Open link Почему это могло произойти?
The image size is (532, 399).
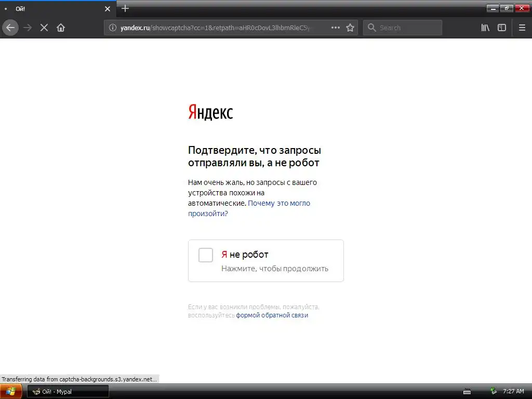pos(249,208)
